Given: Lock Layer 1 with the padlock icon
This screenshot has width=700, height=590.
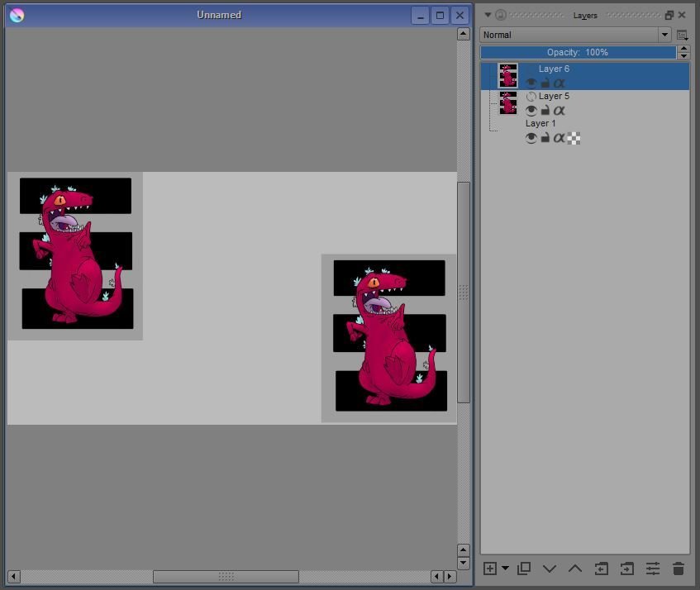Looking at the screenshot, I should [x=545, y=138].
